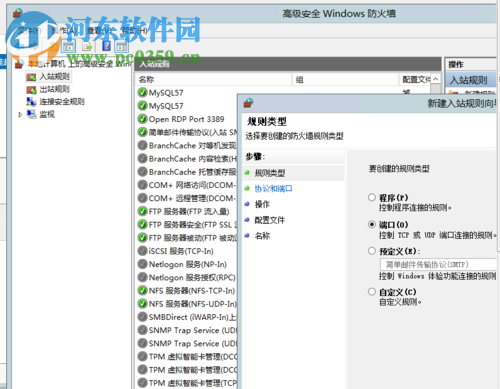Click the grey icon beside Netlogon 服务(NP-In)
The height and width of the screenshot is (389, 500).
tap(142, 264)
